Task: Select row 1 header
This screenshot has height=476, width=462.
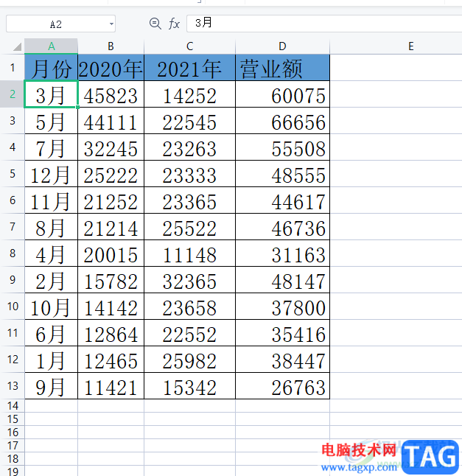Action: point(12,67)
